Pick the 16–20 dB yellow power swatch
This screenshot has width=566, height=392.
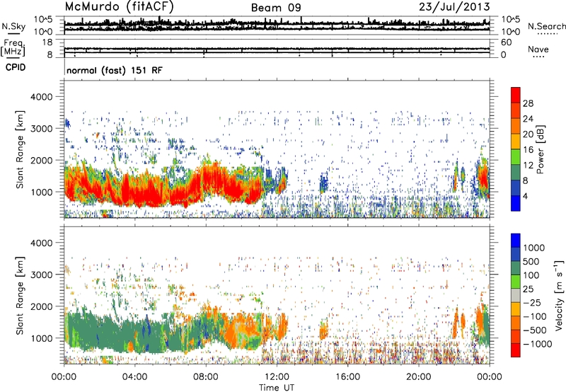coord(516,142)
